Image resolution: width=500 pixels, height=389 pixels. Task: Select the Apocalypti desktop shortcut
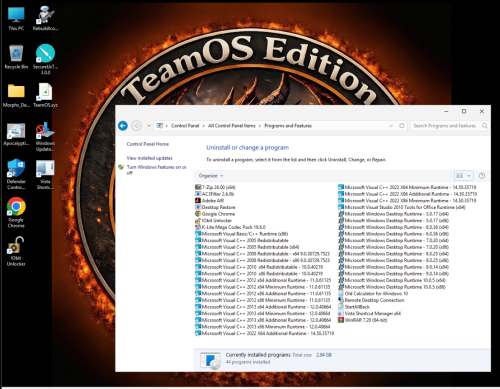[x=16, y=134]
